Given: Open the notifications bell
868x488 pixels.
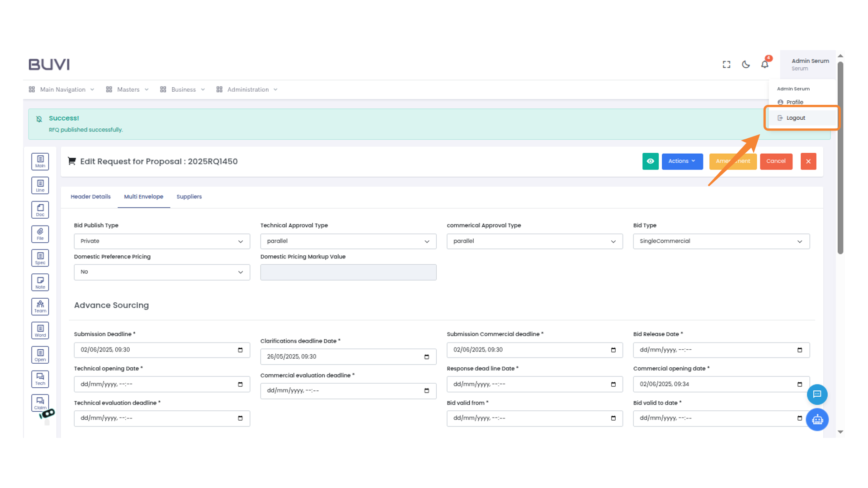Looking at the screenshot, I should 764,65.
